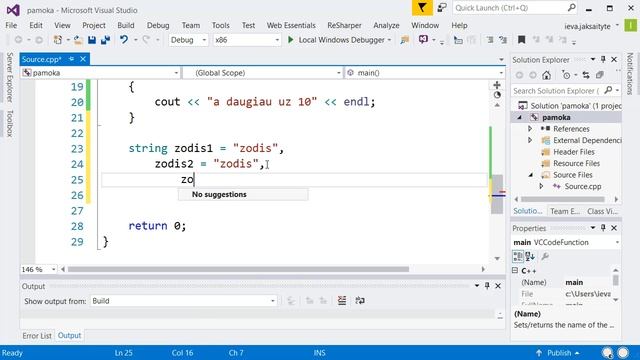Click Alphabetical sort icon in Properties
640x360 pixels.
click(x=530, y=256)
